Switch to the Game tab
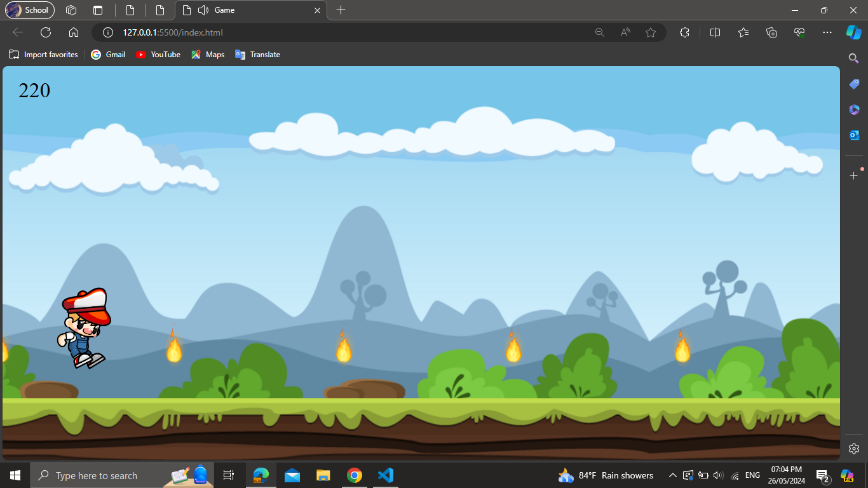Image resolution: width=868 pixels, height=488 pixels. click(251, 10)
